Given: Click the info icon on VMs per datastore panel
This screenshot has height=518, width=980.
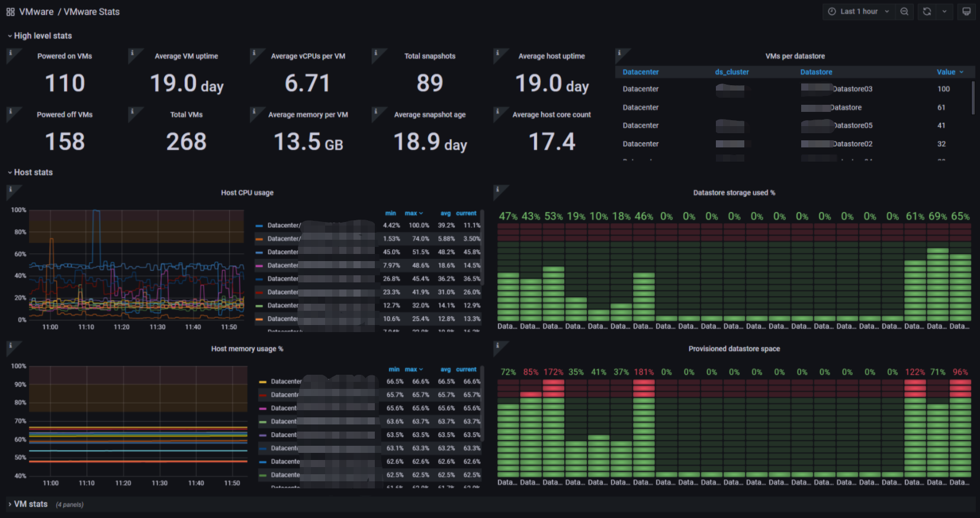Looking at the screenshot, I should click(619, 53).
